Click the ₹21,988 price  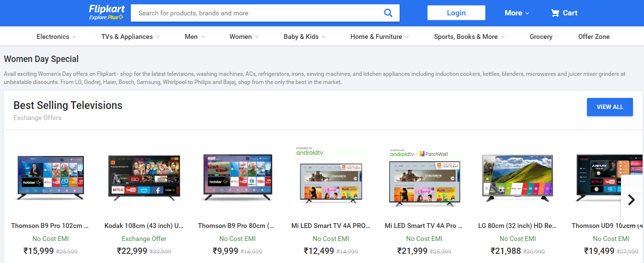point(506,251)
